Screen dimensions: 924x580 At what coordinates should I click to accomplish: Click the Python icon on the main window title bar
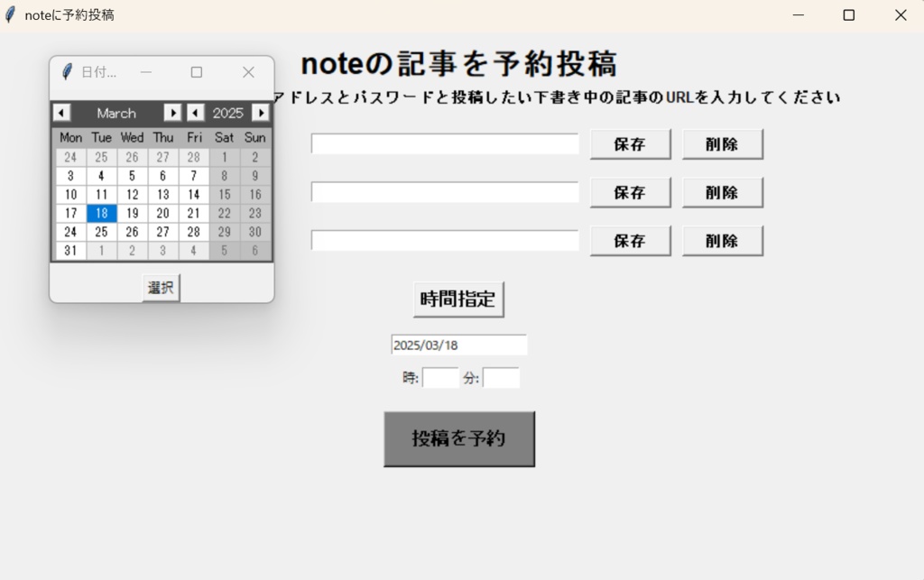10,14
